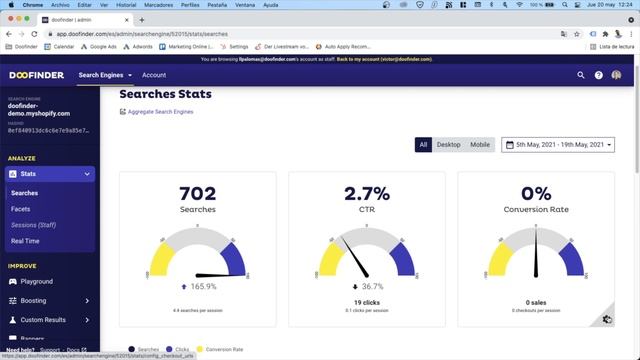Click browser forward arrow
The image size is (640, 360).
coord(22,34)
